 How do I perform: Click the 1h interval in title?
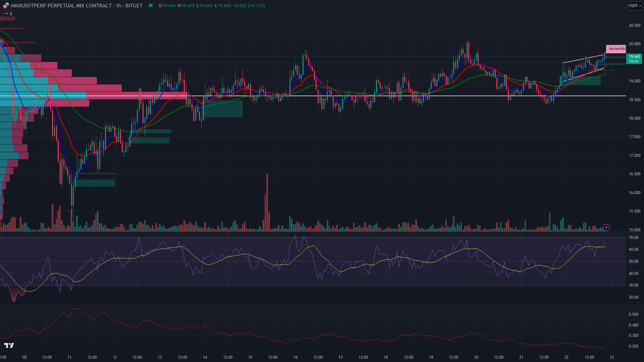pyautogui.click(x=118, y=5)
